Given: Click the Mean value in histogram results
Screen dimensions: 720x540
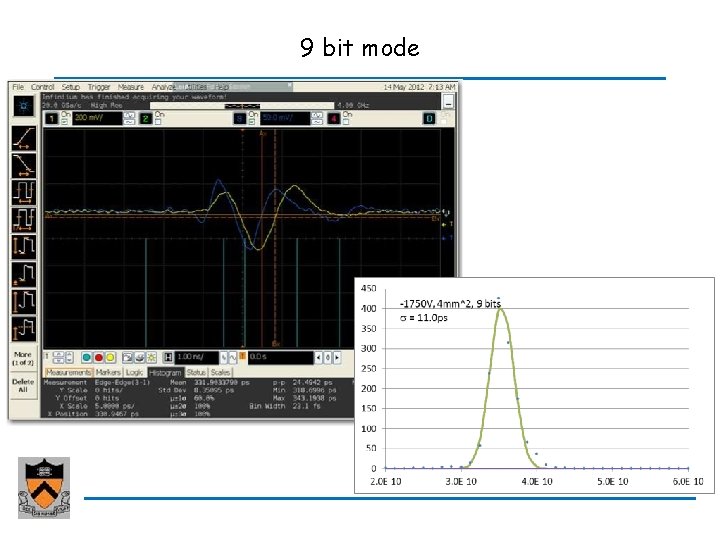Looking at the screenshot, I should point(222,382).
